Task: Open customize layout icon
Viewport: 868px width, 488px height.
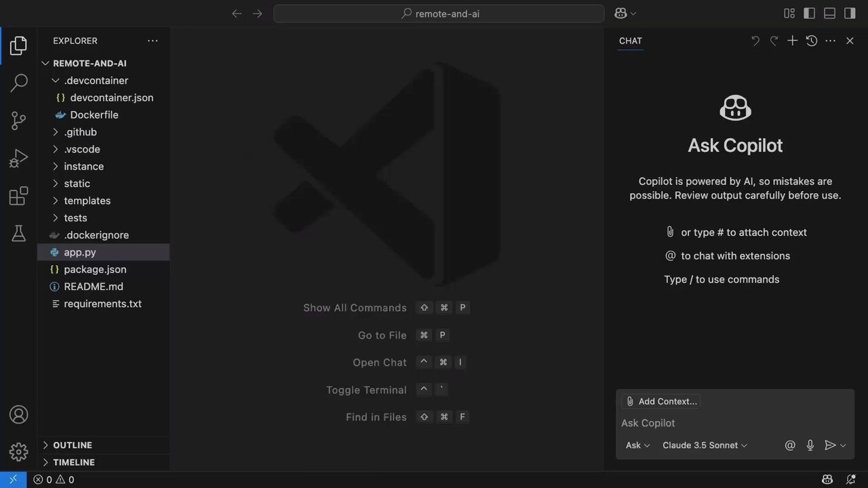Action: click(789, 13)
